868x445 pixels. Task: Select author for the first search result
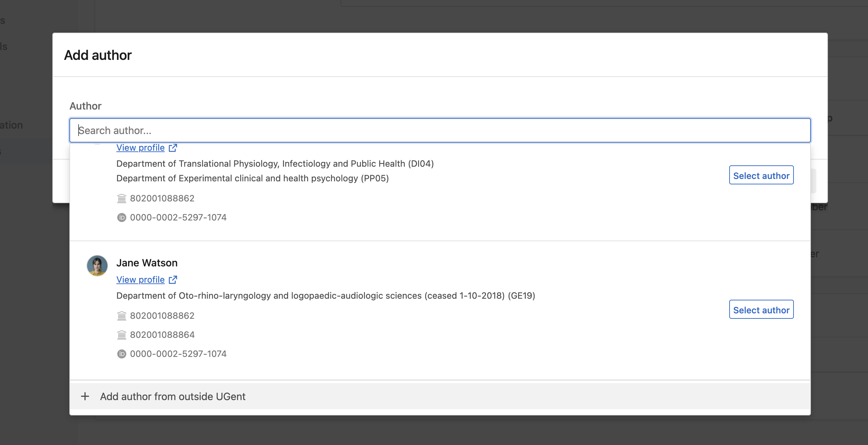pos(761,175)
